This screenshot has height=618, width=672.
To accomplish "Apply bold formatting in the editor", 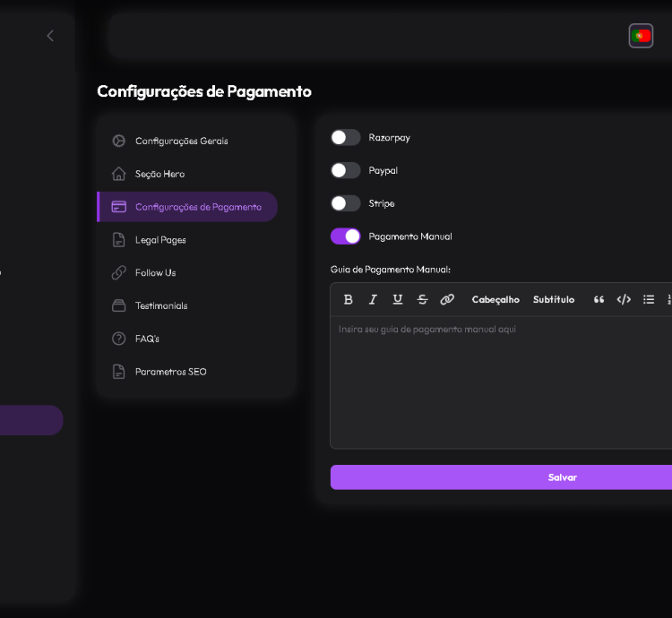I will click(x=348, y=299).
